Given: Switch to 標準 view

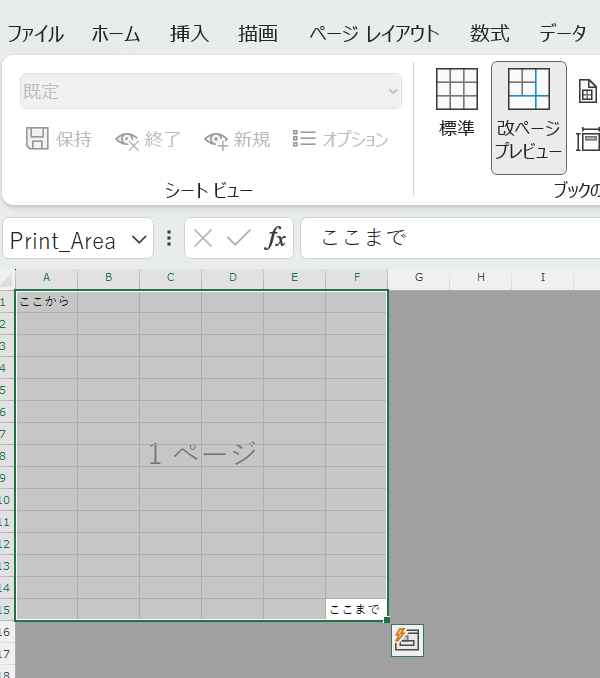Looking at the screenshot, I should click(x=456, y=103).
